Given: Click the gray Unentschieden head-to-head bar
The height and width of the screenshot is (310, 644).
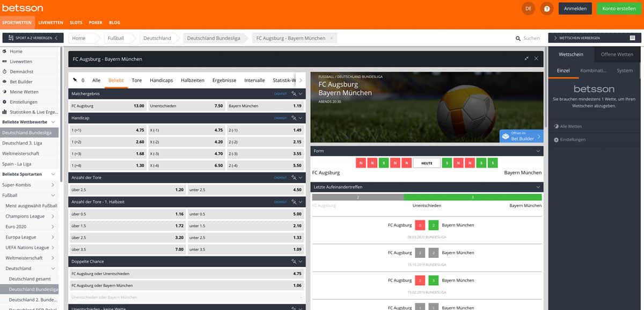Looking at the screenshot, I should point(357,197).
